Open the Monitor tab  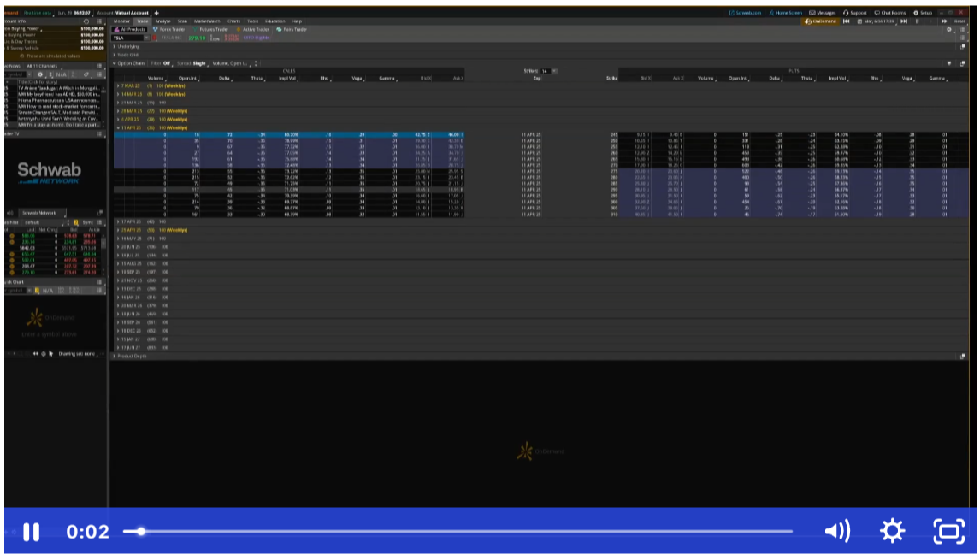point(121,21)
